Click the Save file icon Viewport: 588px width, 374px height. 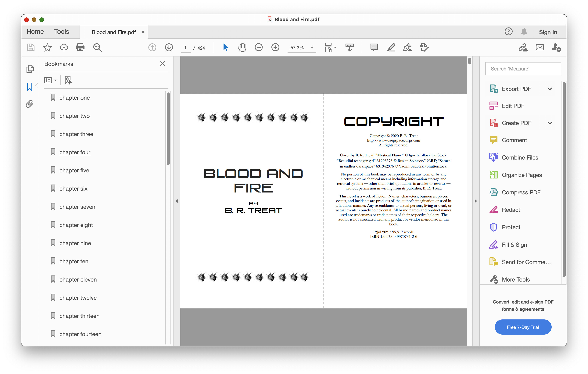point(30,47)
